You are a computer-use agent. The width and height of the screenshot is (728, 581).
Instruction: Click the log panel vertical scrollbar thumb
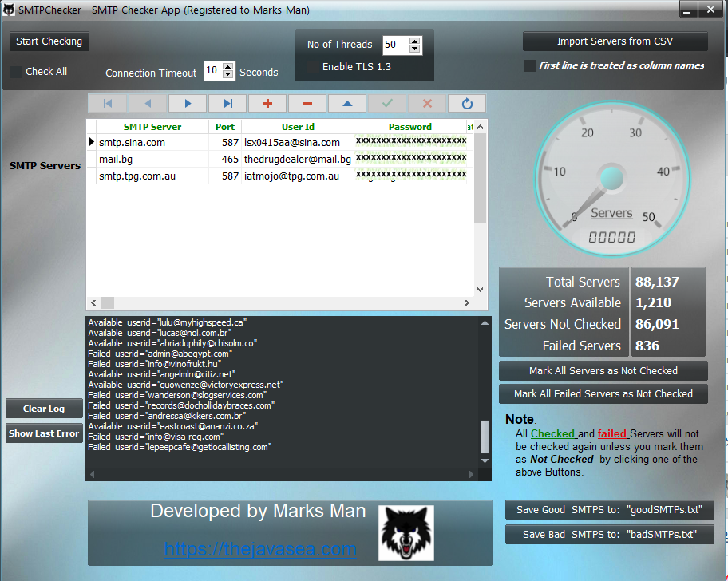coord(485,437)
